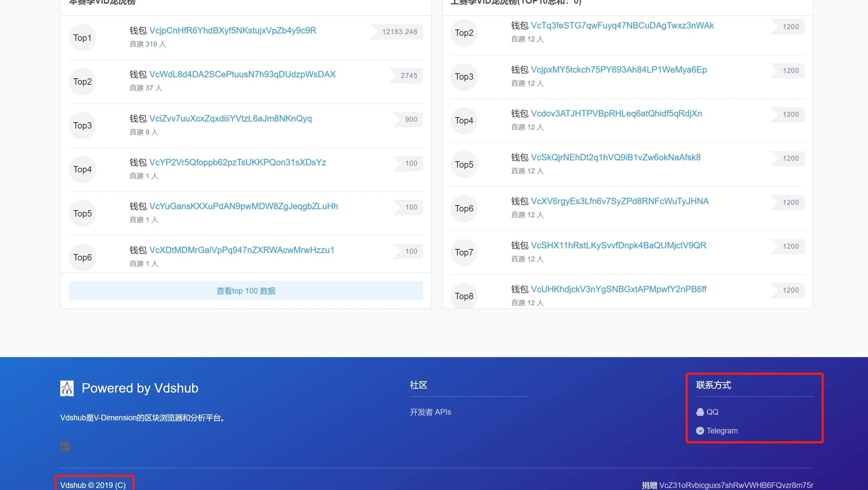Click the Powered by Vdshub title

[140, 388]
